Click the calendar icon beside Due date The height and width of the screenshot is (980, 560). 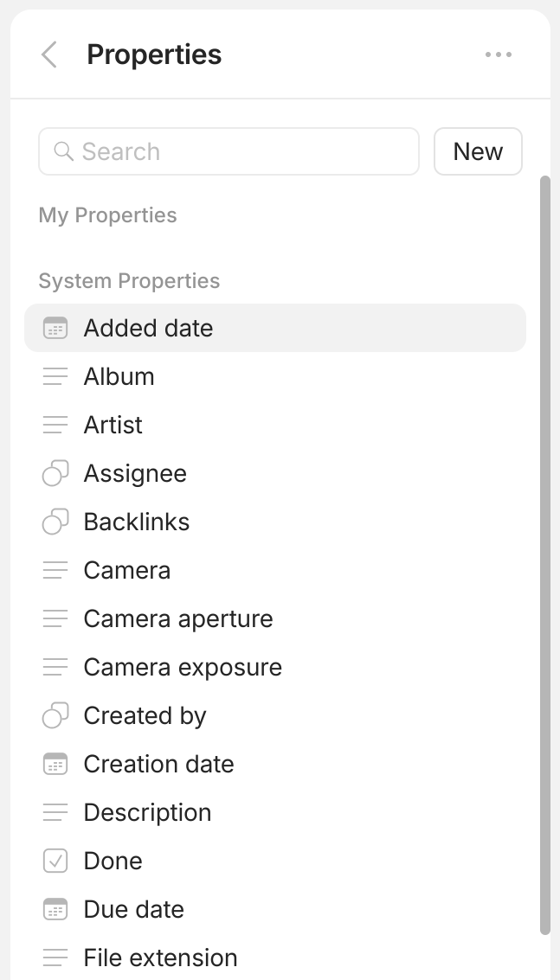pyautogui.click(x=55, y=910)
